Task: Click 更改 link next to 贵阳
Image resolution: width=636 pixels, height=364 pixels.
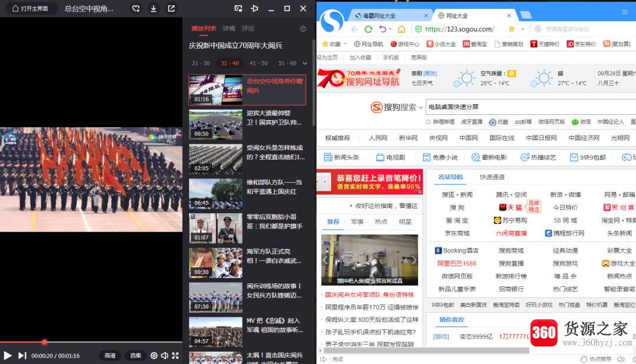Action: tap(430, 74)
